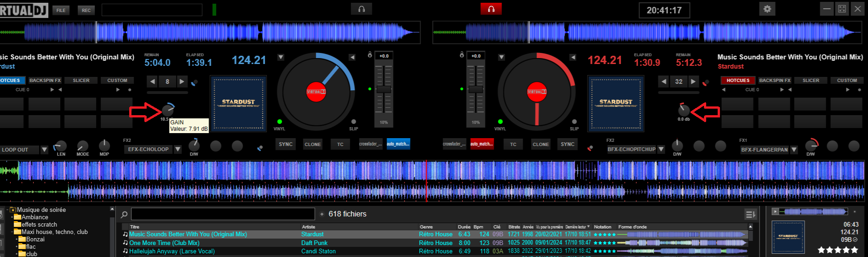Click the browser search input field
The image size is (868, 257).
[x=223, y=214]
